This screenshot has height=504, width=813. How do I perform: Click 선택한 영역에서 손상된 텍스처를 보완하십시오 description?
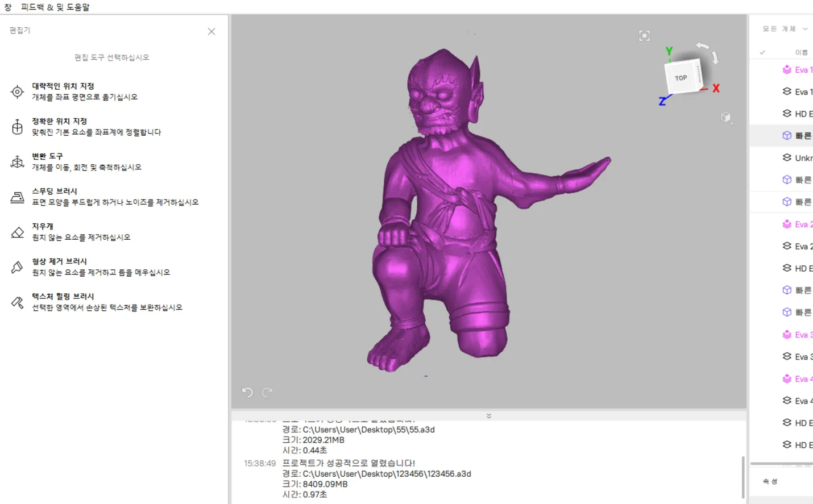point(107,307)
